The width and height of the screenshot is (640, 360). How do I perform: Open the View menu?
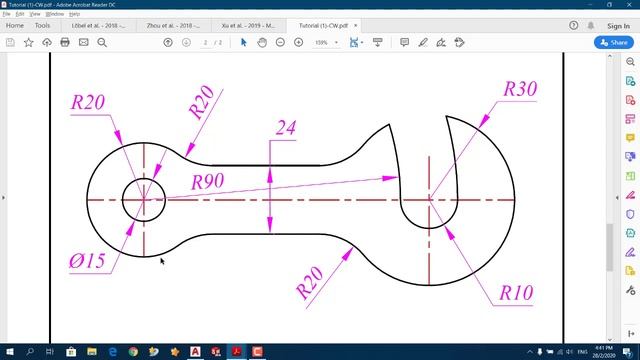click(35, 14)
